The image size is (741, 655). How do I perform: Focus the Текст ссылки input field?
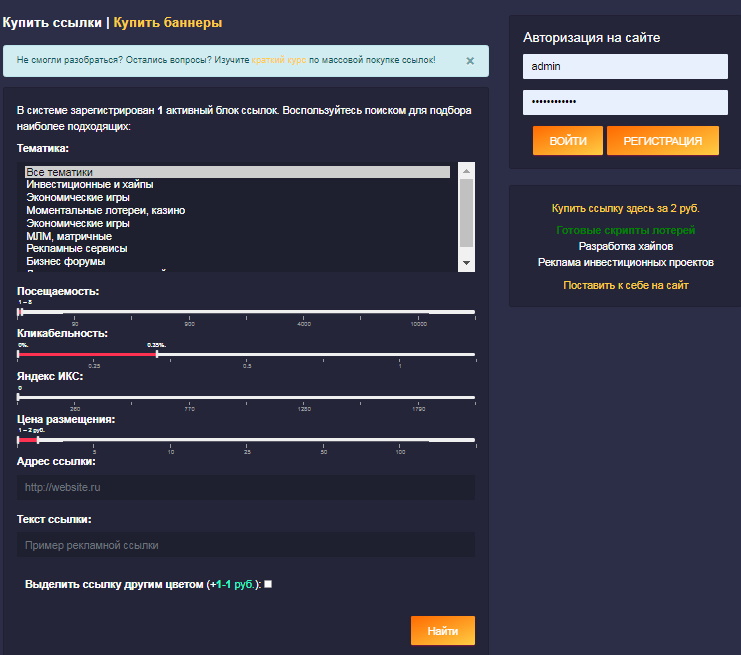[x=245, y=545]
